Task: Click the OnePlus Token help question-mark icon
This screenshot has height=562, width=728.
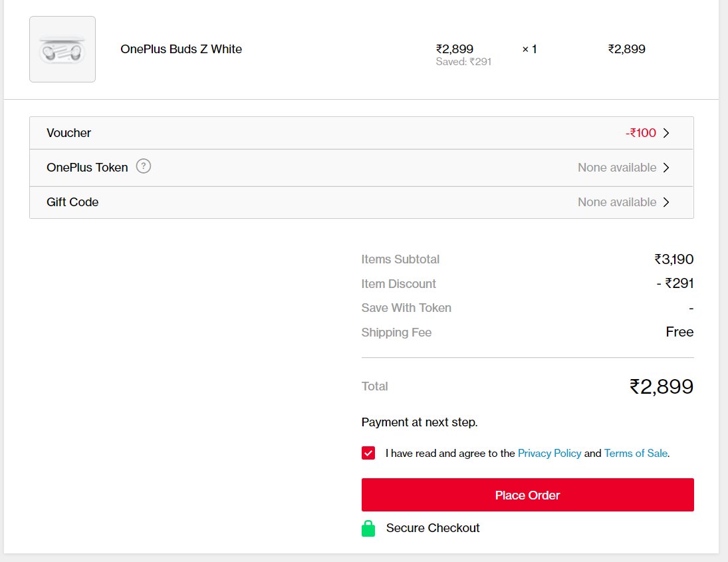Action: click(144, 166)
